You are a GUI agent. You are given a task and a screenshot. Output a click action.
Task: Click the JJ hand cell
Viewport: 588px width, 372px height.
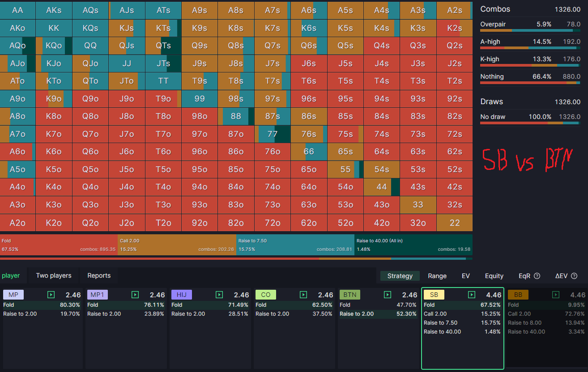coord(127,63)
